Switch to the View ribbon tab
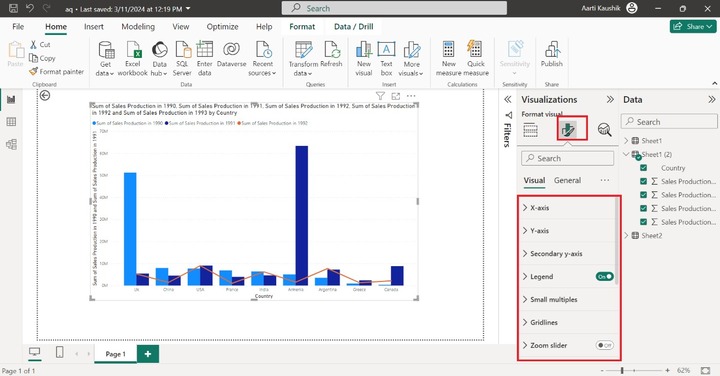This screenshot has height=376, width=720. pyautogui.click(x=180, y=27)
